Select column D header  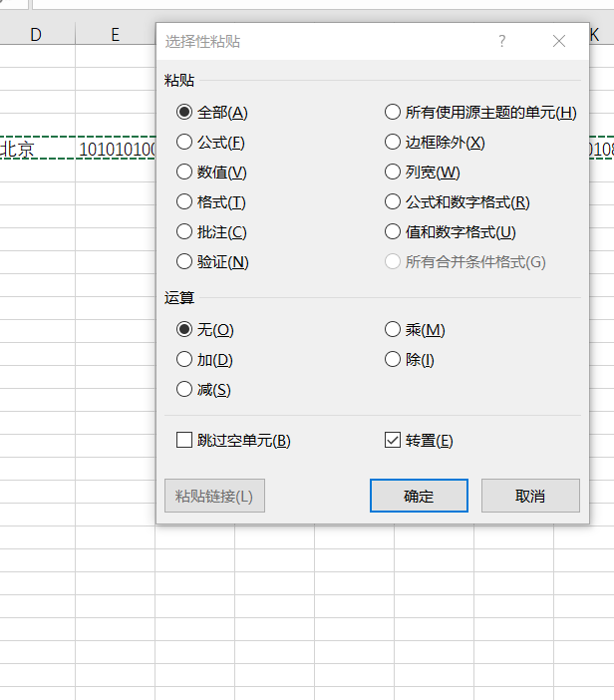(36, 34)
